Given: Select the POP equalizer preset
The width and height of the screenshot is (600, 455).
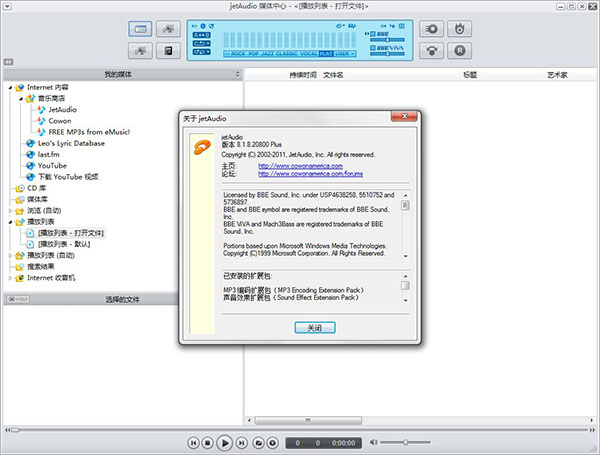Looking at the screenshot, I should click(254, 54).
